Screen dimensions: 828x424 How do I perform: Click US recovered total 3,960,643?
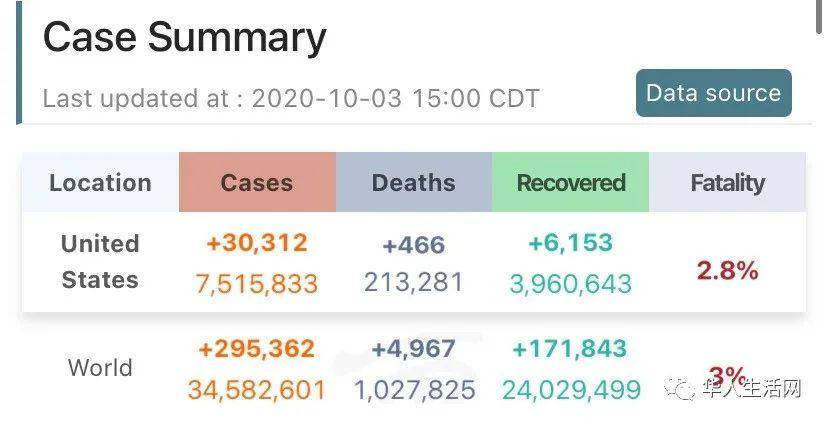pos(571,284)
